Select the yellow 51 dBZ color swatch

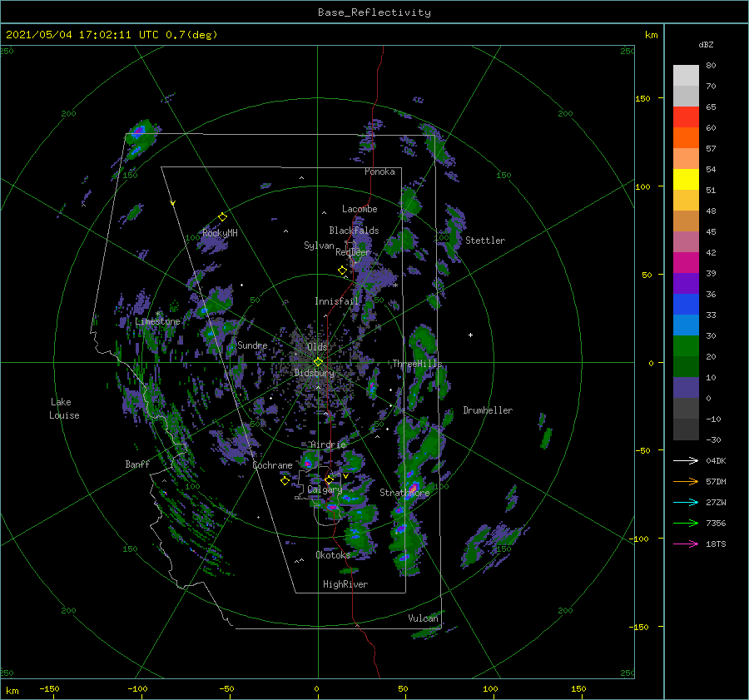coord(686,180)
